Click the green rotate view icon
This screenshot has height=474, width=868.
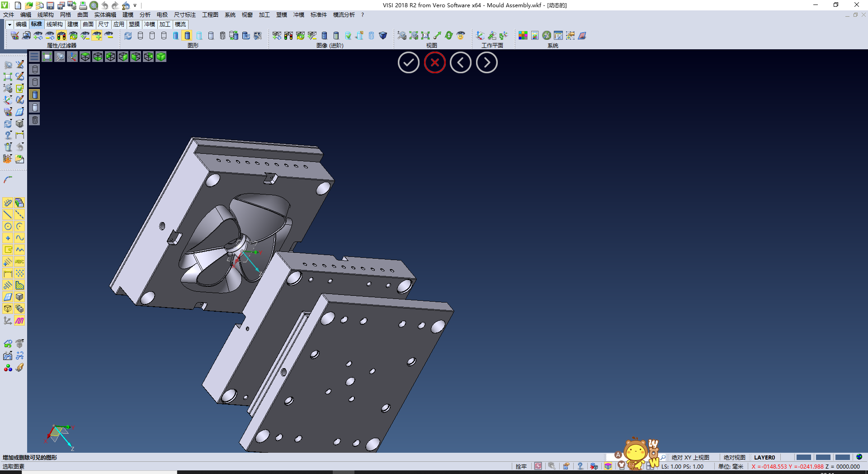449,36
